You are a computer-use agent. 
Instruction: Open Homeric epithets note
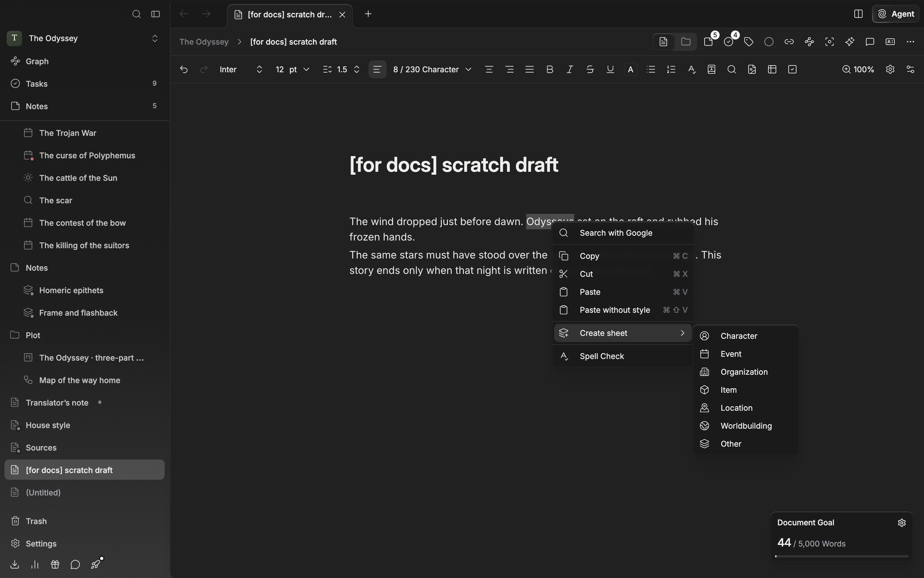tap(84, 291)
